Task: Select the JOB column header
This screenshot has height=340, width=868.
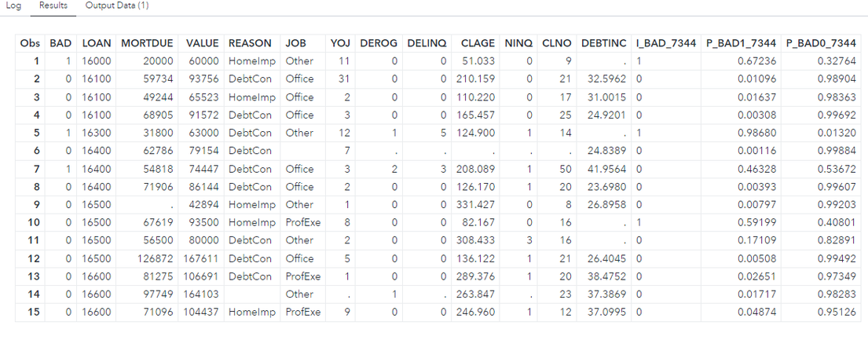Action: [x=295, y=42]
